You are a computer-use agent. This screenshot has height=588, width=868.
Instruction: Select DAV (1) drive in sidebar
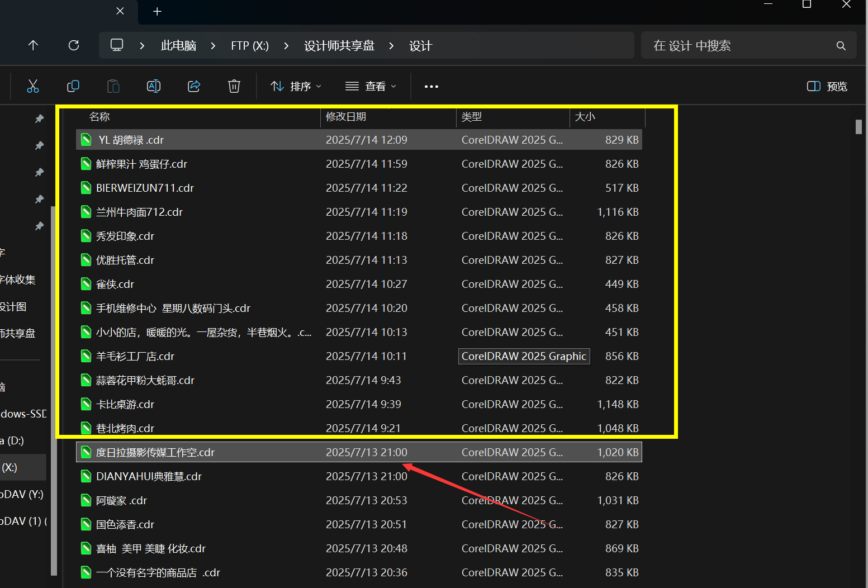coord(23,521)
